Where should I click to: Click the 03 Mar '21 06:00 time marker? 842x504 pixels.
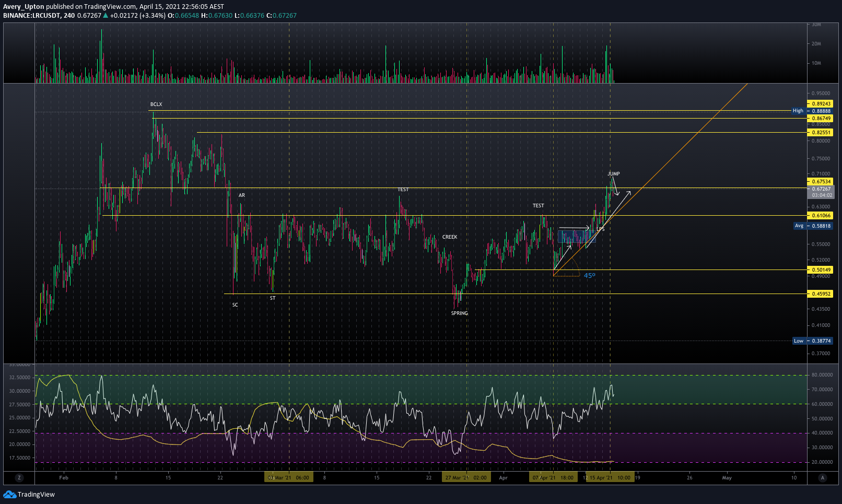(288, 477)
